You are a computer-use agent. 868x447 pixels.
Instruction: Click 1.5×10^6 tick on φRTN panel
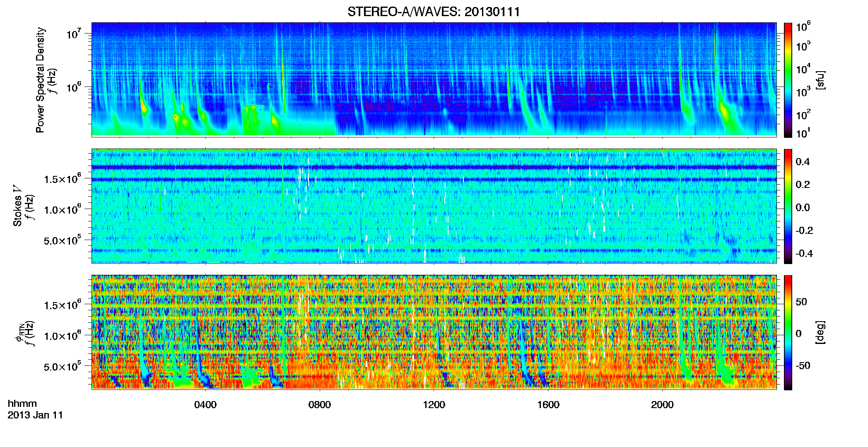(63, 305)
